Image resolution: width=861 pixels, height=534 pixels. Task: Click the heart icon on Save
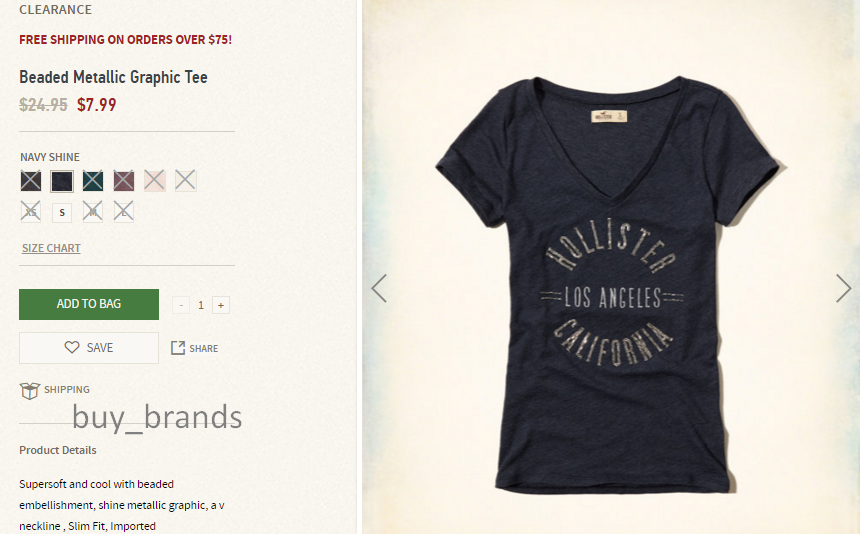click(x=72, y=347)
